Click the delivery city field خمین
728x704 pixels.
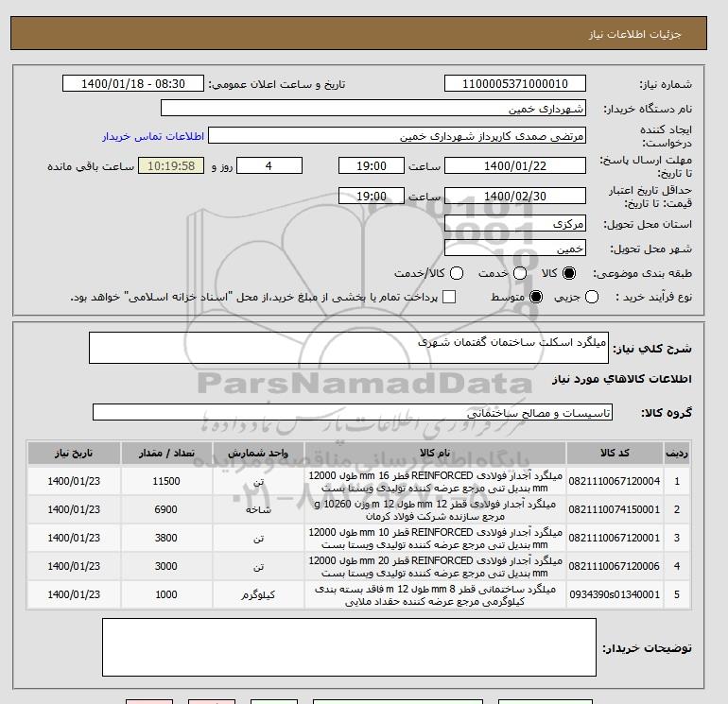tap(515, 249)
